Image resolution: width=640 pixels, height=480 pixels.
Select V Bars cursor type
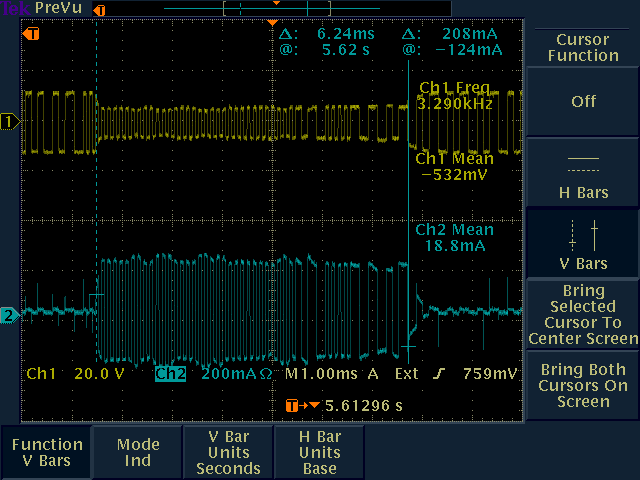pos(583,244)
